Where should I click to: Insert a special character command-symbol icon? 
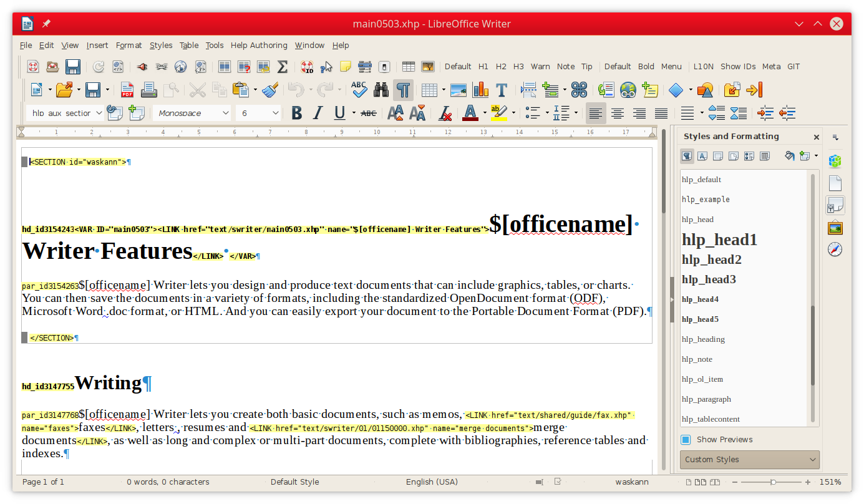[579, 90]
